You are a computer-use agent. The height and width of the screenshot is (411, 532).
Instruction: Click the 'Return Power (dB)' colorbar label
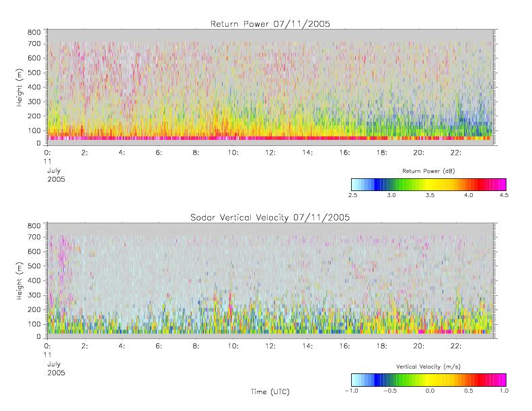428,171
